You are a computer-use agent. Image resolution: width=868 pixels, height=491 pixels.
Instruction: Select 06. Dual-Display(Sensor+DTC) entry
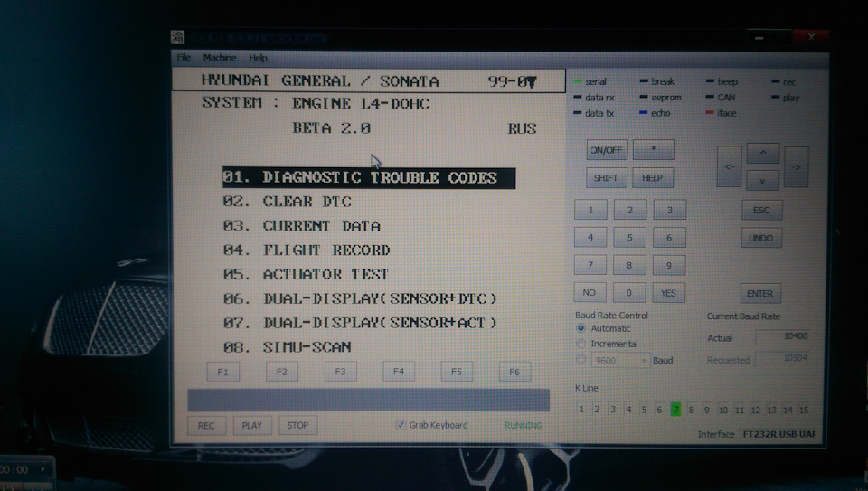pyautogui.click(x=360, y=299)
